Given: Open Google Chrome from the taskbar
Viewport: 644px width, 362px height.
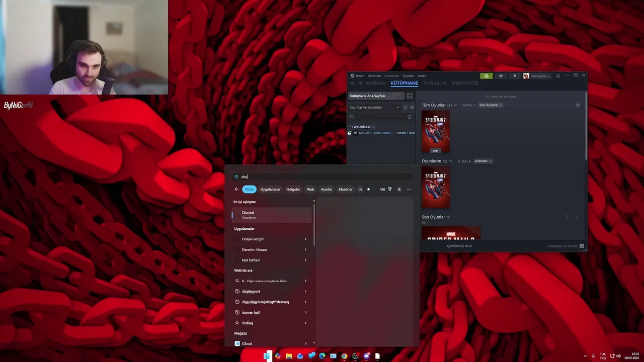Looking at the screenshot, I should (344, 356).
